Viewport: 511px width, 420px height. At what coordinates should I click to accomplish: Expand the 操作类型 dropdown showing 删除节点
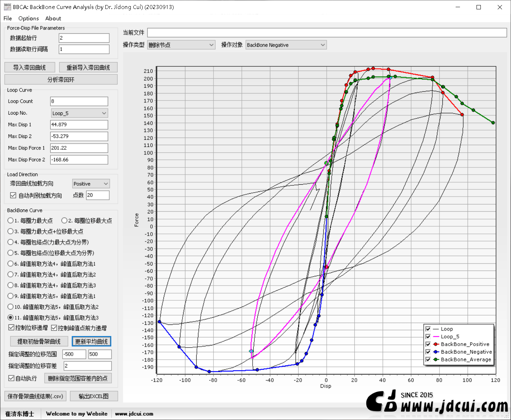[181, 45]
